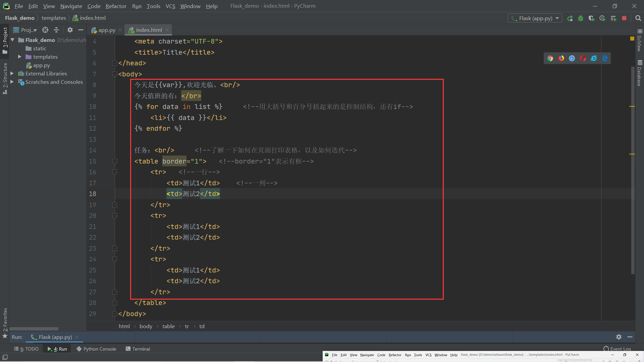Expand External Libraries node
644x362 pixels.
(12, 73)
